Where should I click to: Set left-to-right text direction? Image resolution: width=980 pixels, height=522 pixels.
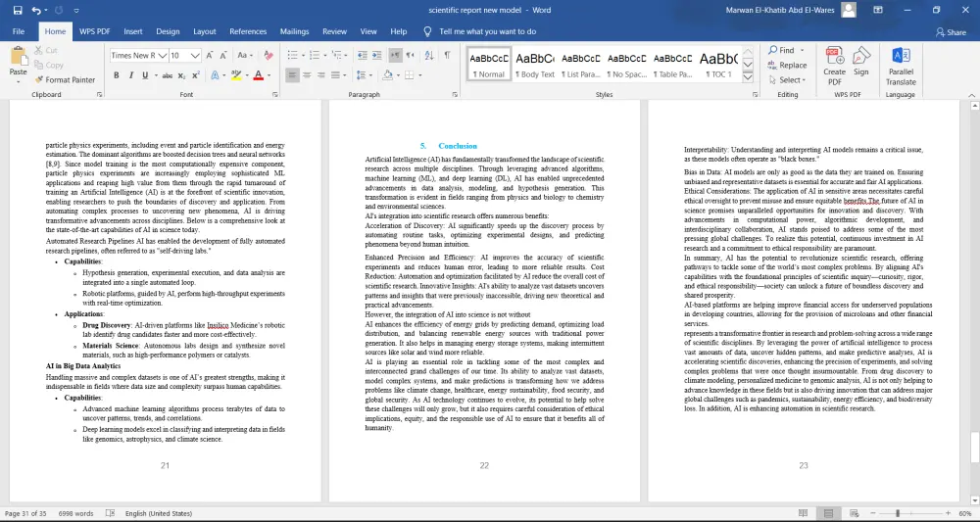click(x=395, y=56)
